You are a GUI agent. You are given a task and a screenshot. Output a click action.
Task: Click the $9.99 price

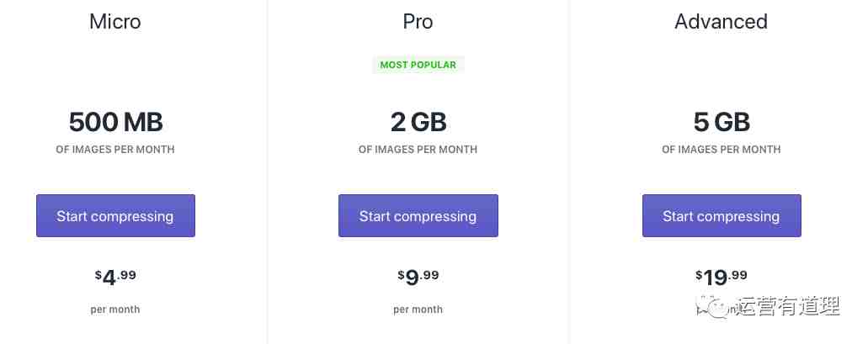[418, 277]
